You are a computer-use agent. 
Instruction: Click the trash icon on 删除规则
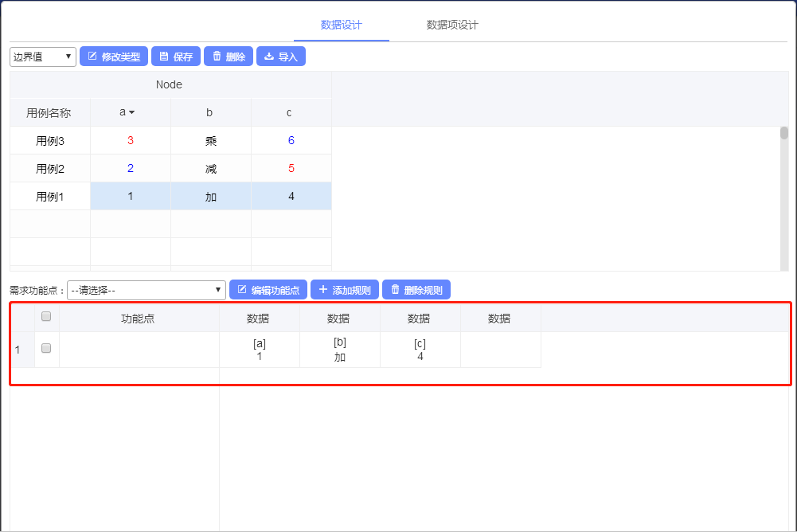click(x=395, y=290)
